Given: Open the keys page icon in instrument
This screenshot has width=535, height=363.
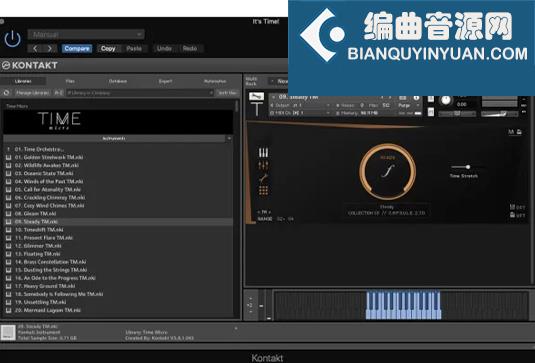Looking at the screenshot, I should tap(263, 153).
